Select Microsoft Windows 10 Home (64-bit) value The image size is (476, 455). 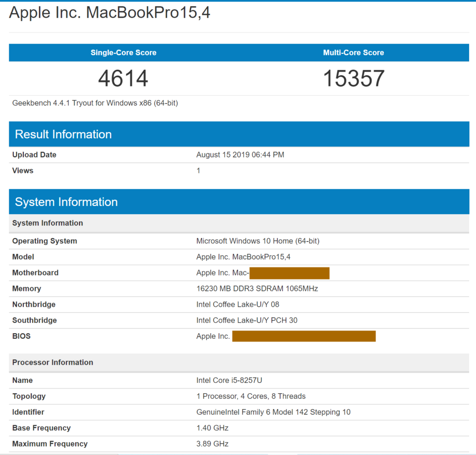(x=258, y=241)
